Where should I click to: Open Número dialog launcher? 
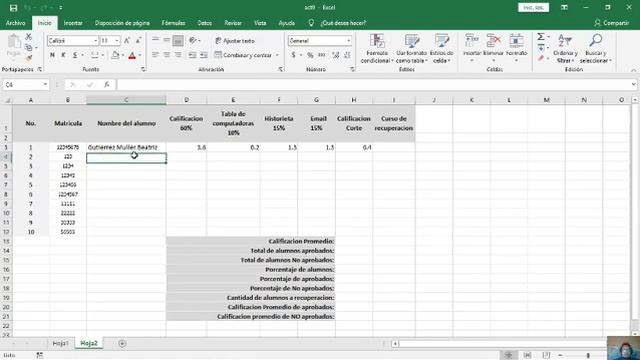pos(352,70)
